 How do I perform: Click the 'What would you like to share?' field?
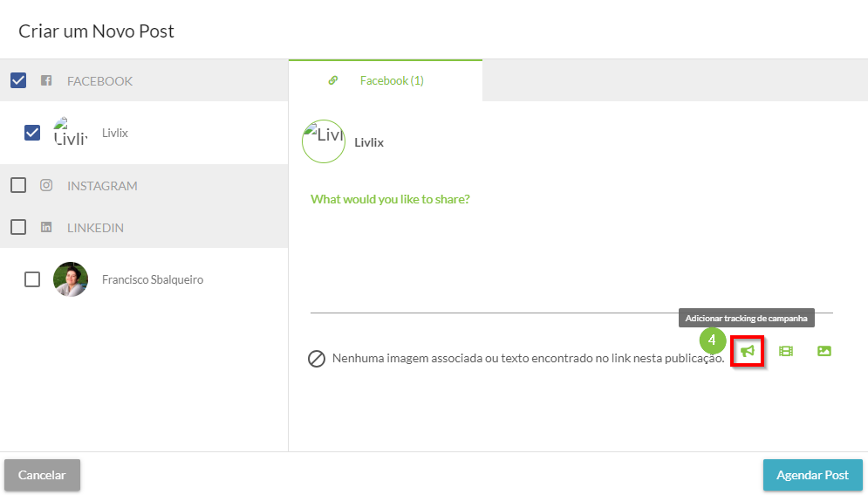click(571, 252)
